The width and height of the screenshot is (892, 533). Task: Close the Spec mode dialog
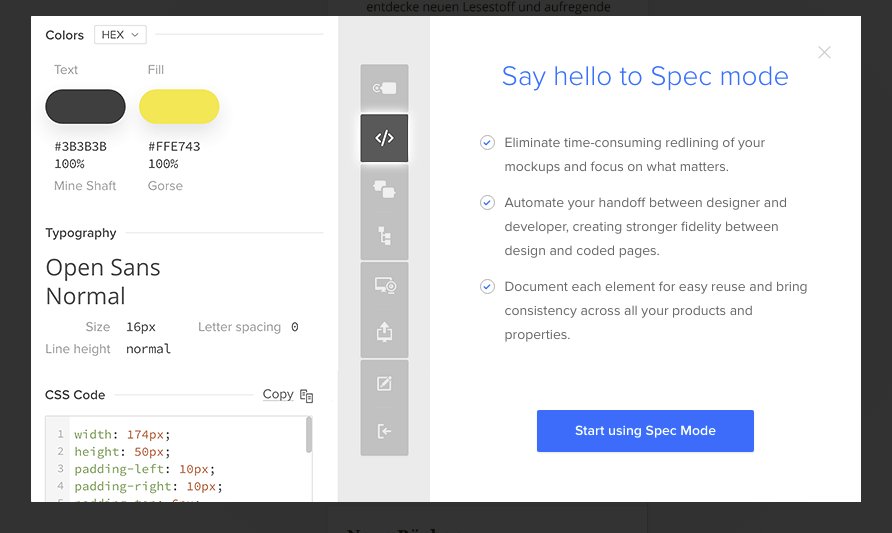tap(824, 52)
